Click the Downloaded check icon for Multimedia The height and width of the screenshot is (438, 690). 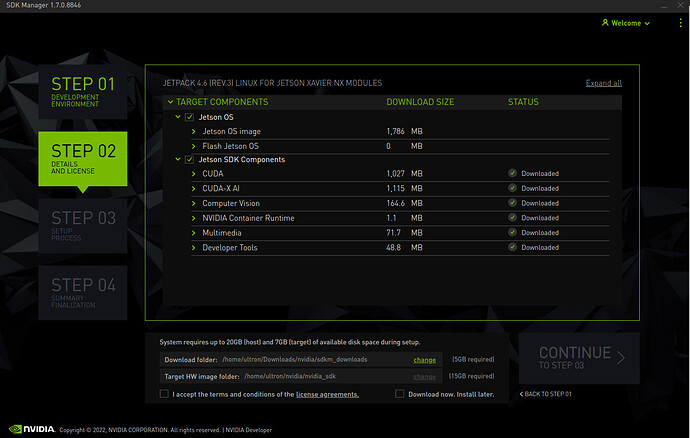512,232
